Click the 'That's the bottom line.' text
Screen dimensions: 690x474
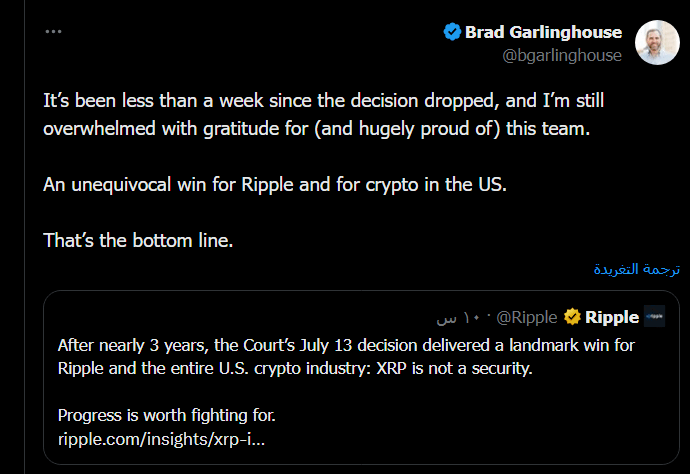pyautogui.click(x=138, y=240)
